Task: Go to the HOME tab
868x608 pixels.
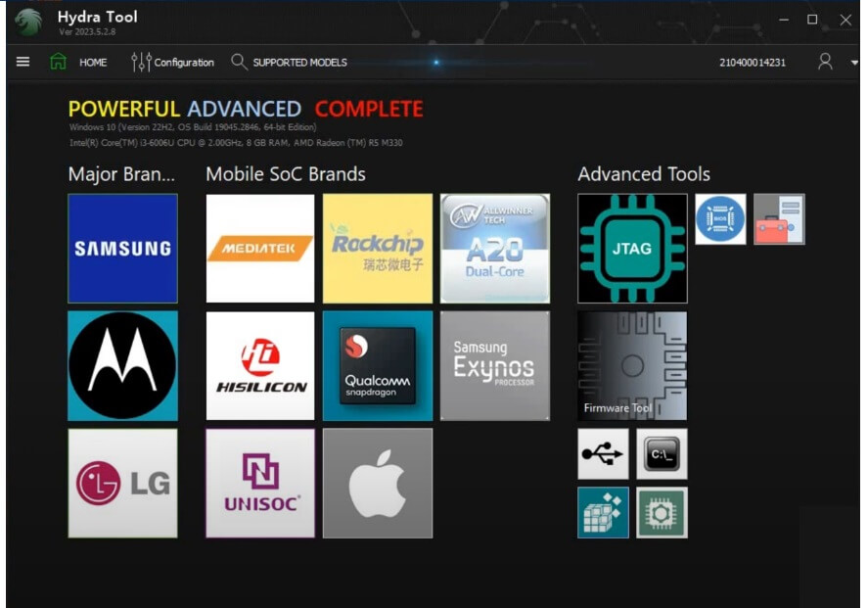Action: click(x=83, y=62)
